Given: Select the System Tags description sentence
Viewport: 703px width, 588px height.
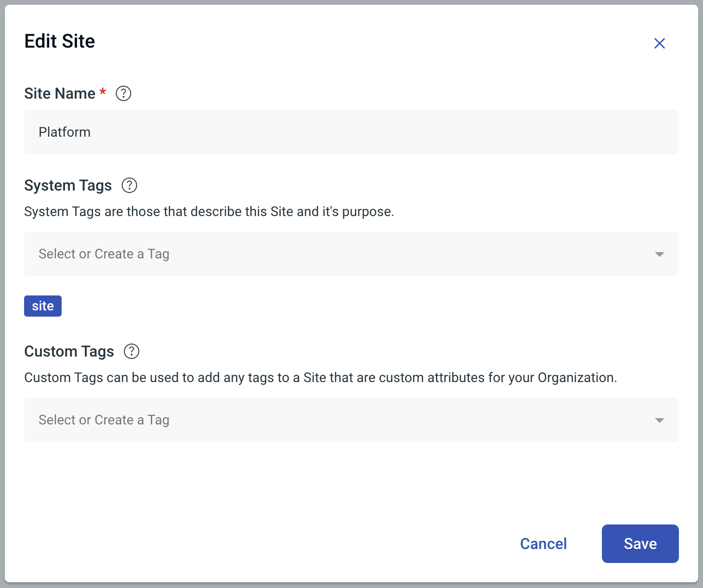Looking at the screenshot, I should [209, 212].
